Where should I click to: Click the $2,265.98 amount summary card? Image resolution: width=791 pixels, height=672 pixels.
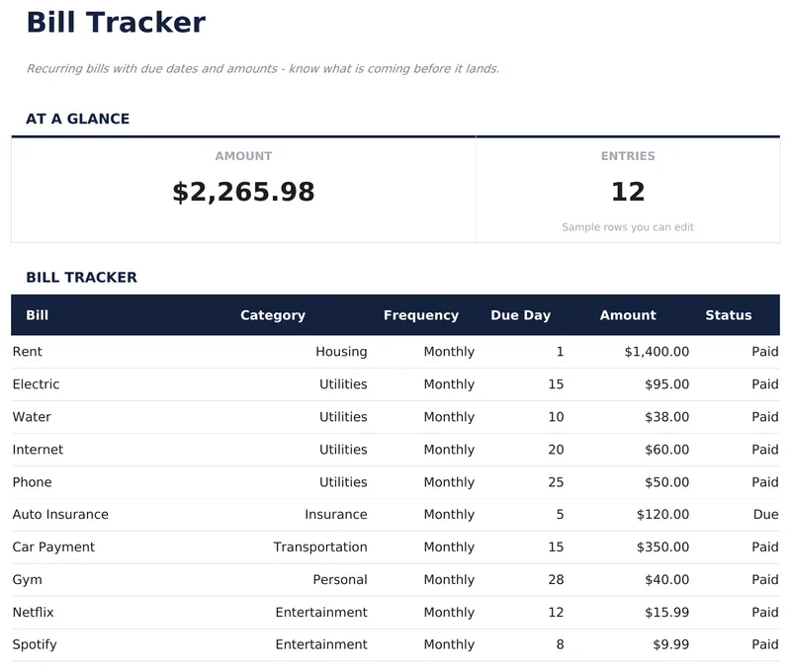coord(243,191)
